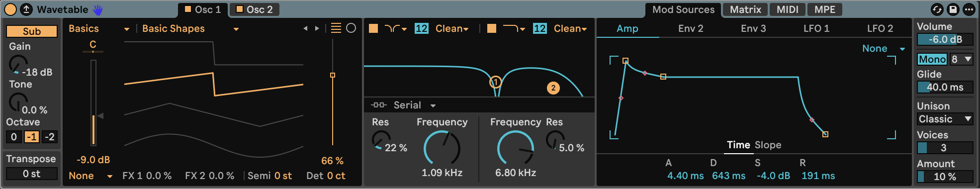Select the LFO 1 tab
This screenshot has height=189, width=980.
pos(816,29)
